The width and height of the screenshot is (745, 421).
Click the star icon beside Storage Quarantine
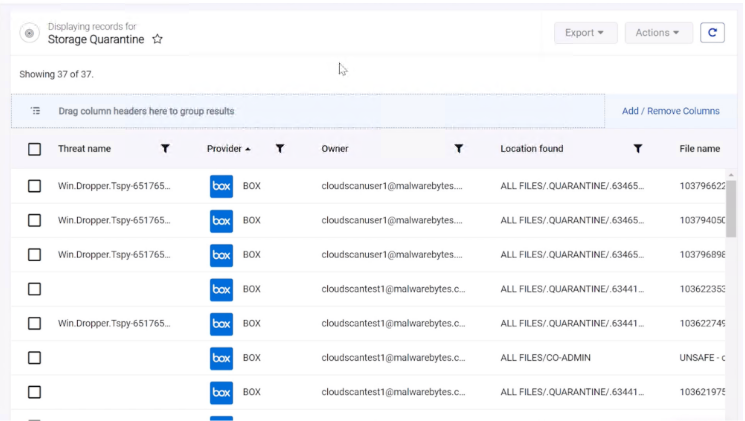(158, 40)
